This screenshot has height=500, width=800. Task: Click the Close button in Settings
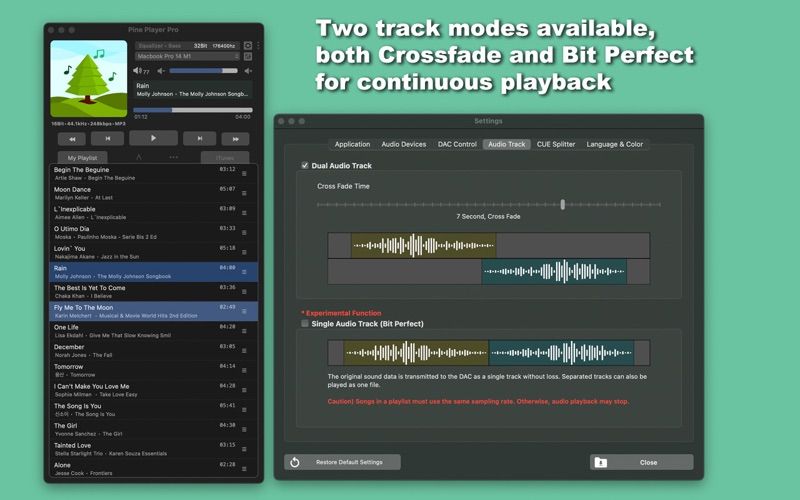coord(641,462)
